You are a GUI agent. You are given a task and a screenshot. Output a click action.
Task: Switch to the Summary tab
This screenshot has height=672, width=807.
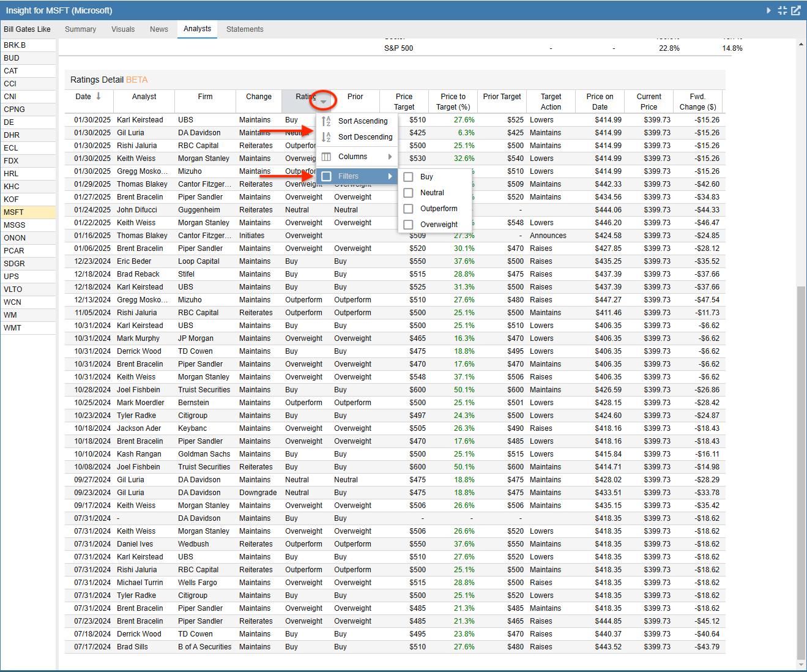80,29
